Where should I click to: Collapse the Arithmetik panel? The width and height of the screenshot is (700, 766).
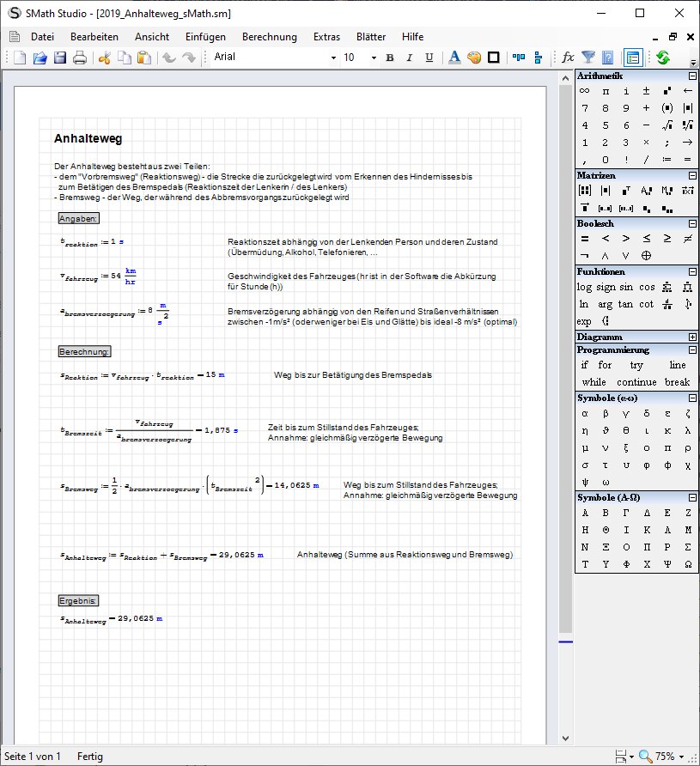tap(692, 76)
